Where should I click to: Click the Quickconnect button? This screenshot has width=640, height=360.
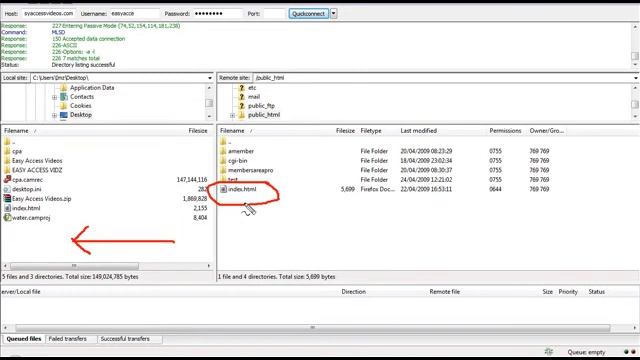(309, 13)
